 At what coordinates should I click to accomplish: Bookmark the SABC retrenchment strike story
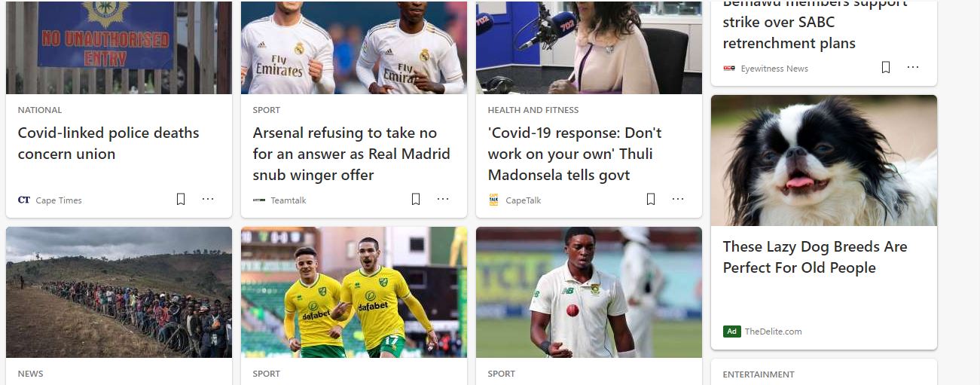point(886,68)
